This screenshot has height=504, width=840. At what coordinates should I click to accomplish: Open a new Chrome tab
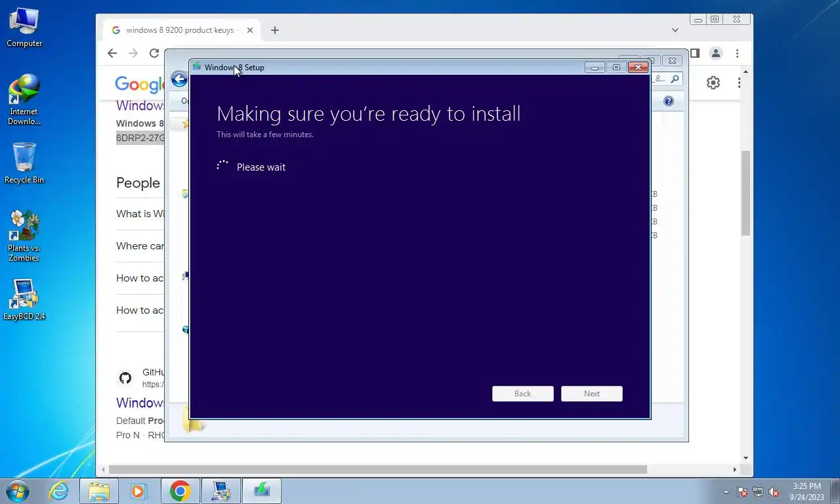[275, 30]
